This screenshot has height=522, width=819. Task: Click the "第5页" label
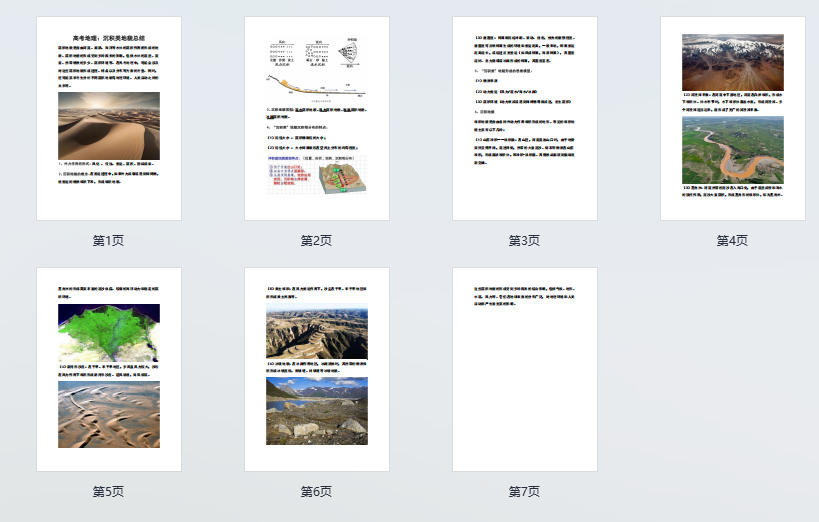coord(108,492)
